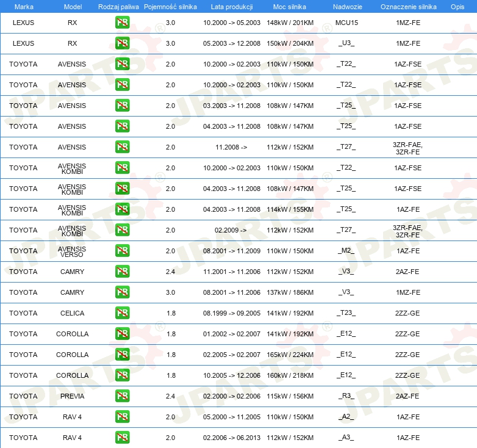
Task: Click fuel icon in RAV 4 _A2_ row
Action: [122, 417]
